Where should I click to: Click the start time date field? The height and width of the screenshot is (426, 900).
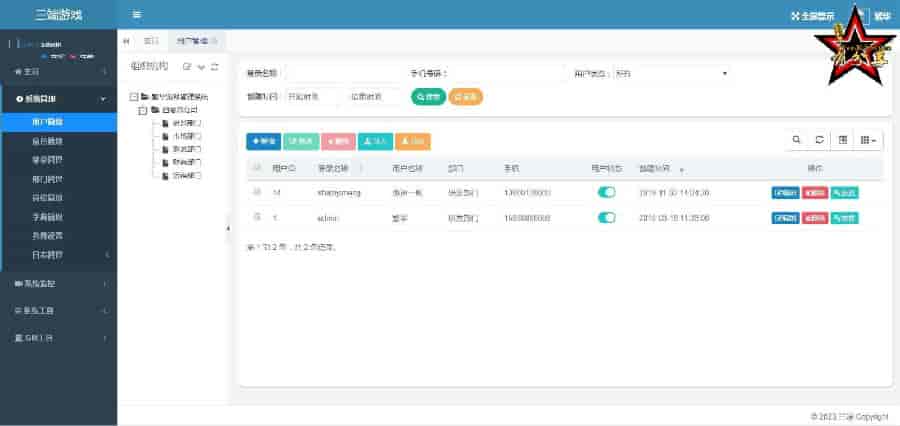click(x=313, y=97)
